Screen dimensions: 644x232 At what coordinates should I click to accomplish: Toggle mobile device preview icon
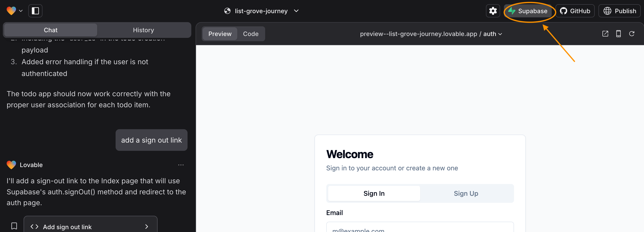tap(618, 34)
